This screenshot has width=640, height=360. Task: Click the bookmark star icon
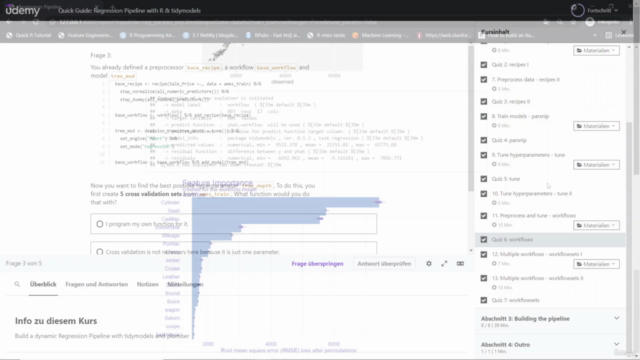click(x=573, y=22)
